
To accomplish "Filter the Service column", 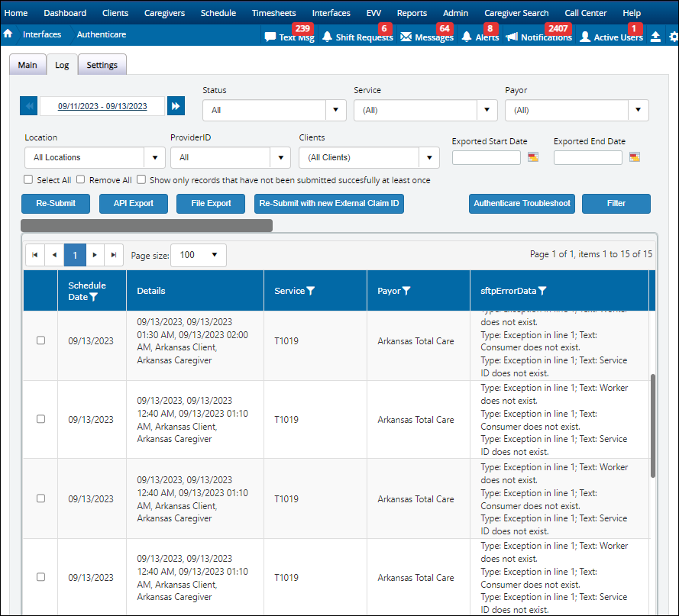I will (x=311, y=291).
